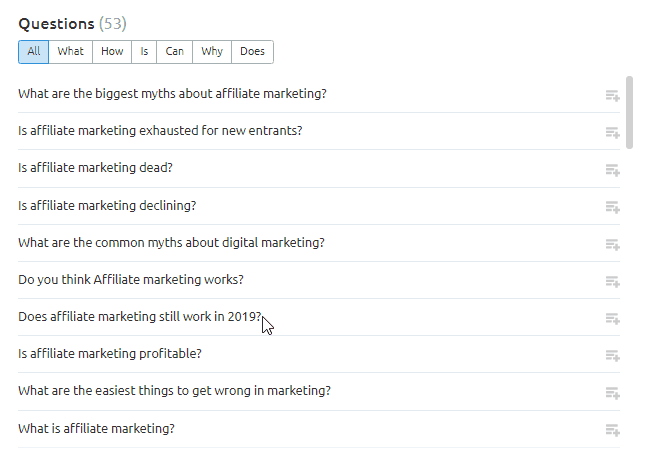Open 'What are the common myths about digital marketing?'
Viewport: 645px width, 467px height.
click(x=172, y=243)
